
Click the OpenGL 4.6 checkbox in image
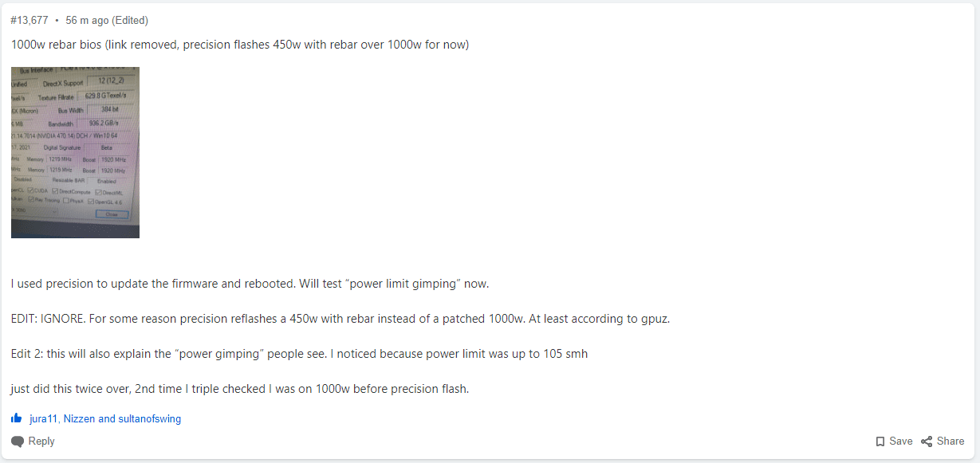91,202
